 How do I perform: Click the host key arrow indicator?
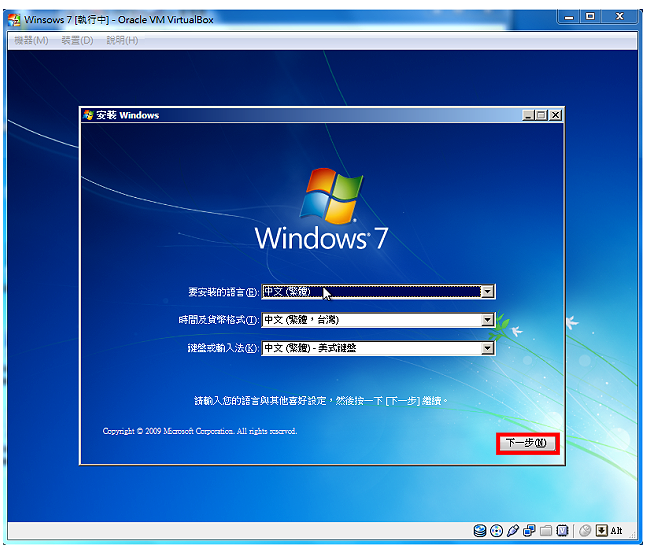[601, 531]
